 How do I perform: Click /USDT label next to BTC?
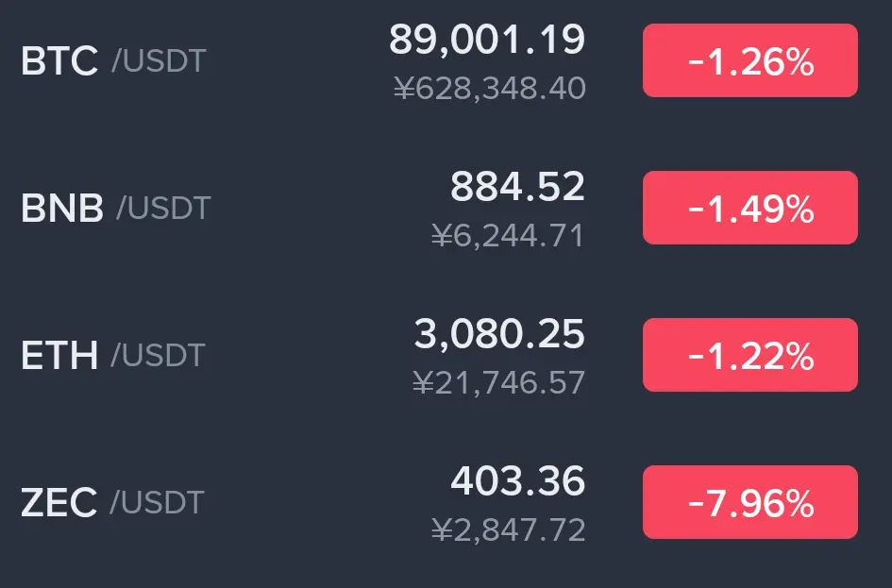[159, 61]
